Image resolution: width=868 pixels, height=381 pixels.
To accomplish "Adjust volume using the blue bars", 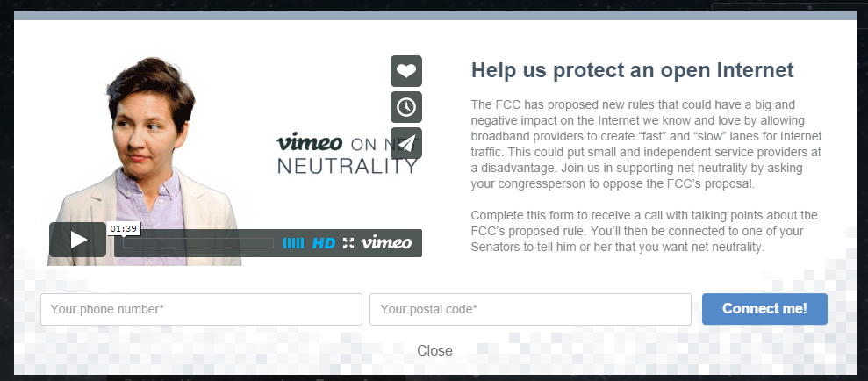I will click(293, 243).
